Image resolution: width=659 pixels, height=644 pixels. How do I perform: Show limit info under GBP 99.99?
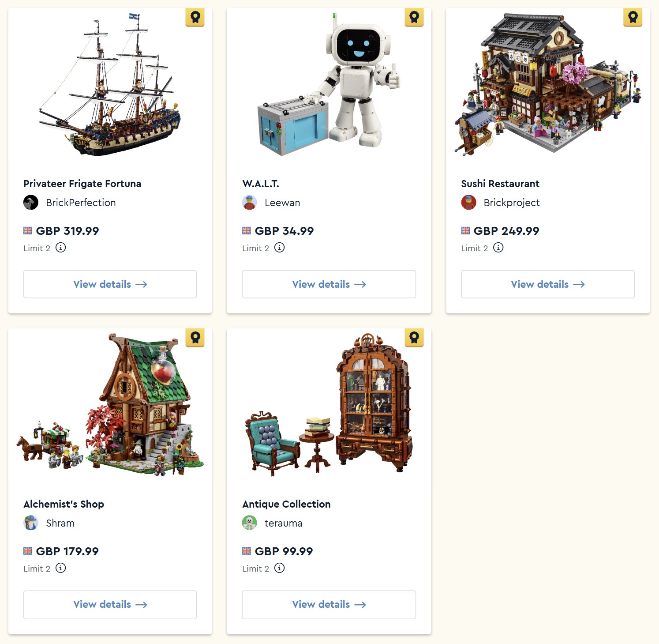(x=280, y=568)
